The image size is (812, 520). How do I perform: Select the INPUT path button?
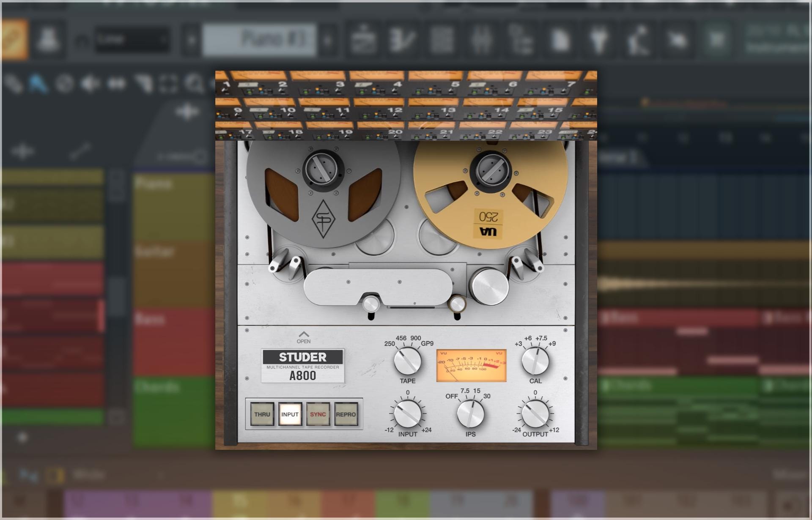[x=290, y=414]
